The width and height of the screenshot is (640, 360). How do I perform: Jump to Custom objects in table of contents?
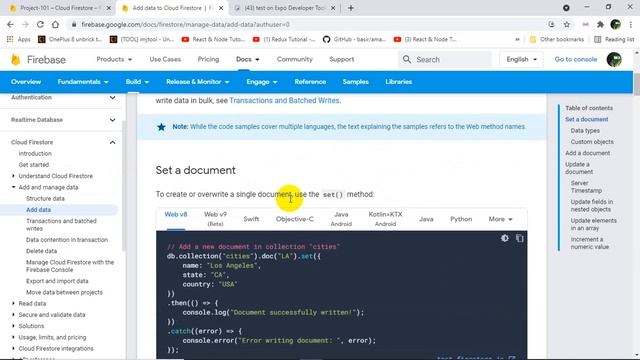coord(592,142)
